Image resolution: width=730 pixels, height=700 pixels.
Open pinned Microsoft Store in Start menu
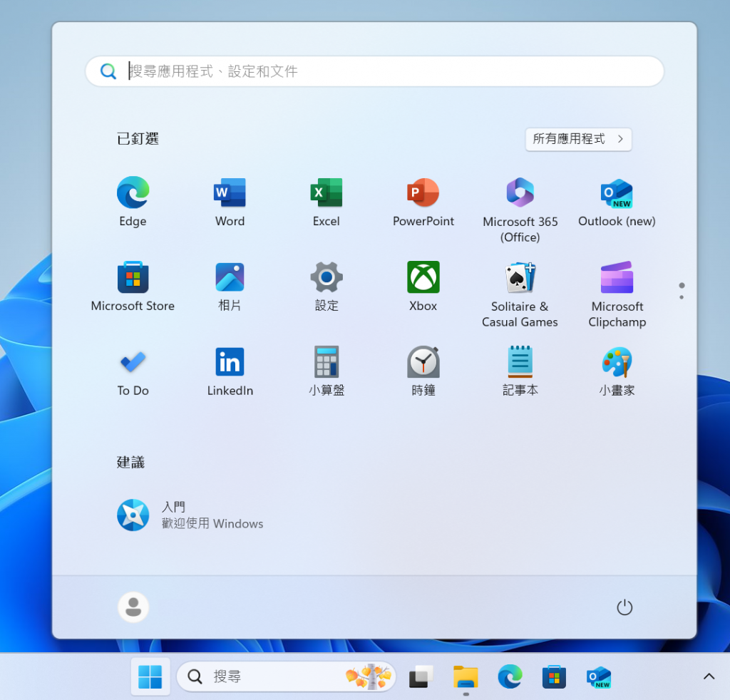(x=133, y=286)
